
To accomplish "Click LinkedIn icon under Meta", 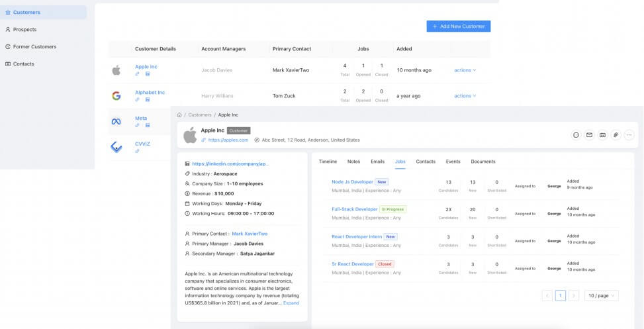I will (x=148, y=125).
